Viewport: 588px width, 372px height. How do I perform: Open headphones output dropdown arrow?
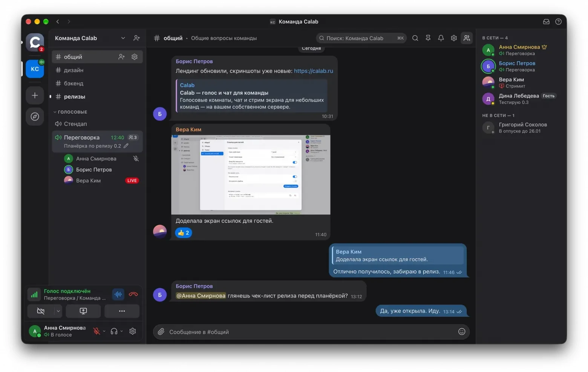[121, 331]
